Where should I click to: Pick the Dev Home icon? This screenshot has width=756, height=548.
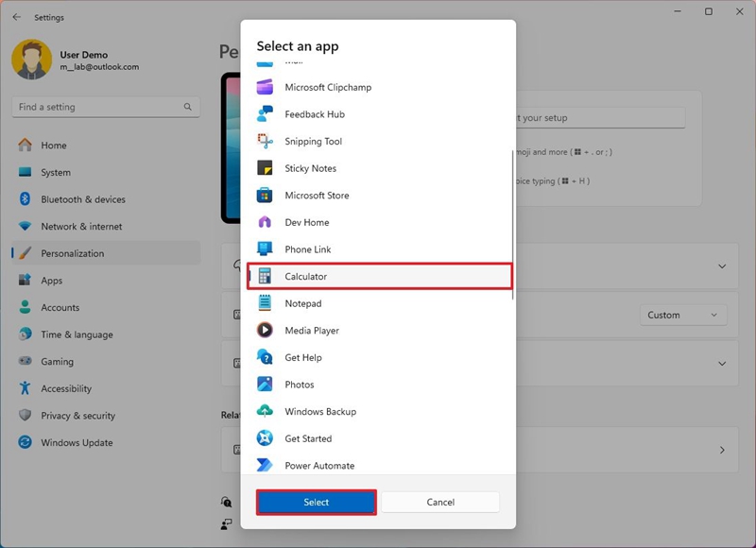click(265, 222)
